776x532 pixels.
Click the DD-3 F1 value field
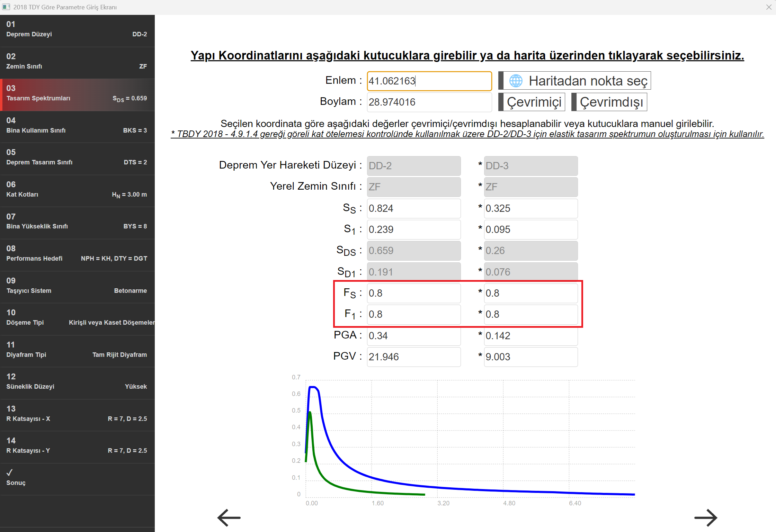(530, 314)
